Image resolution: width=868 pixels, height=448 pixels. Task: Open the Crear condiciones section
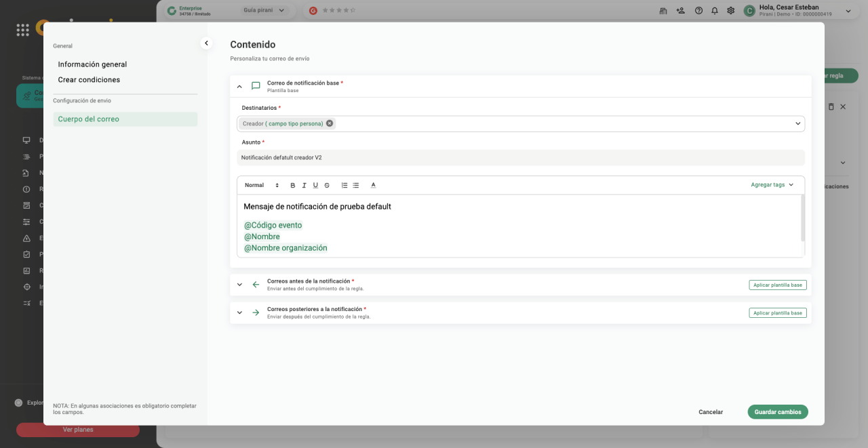click(x=89, y=80)
